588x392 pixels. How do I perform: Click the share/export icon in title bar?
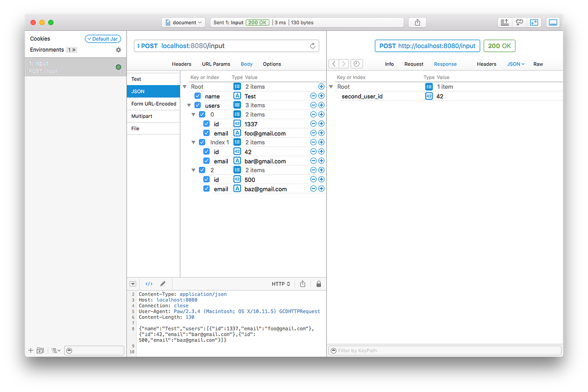(x=417, y=23)
